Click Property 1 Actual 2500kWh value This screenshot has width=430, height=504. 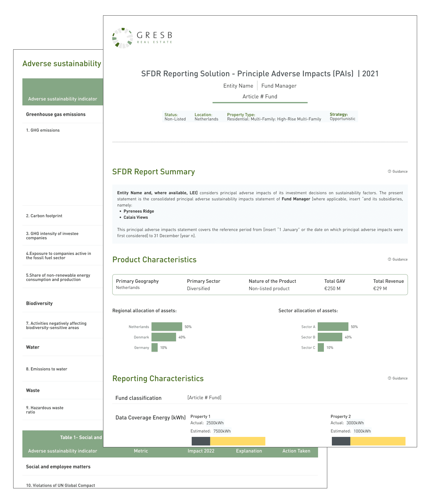point(215,423)
